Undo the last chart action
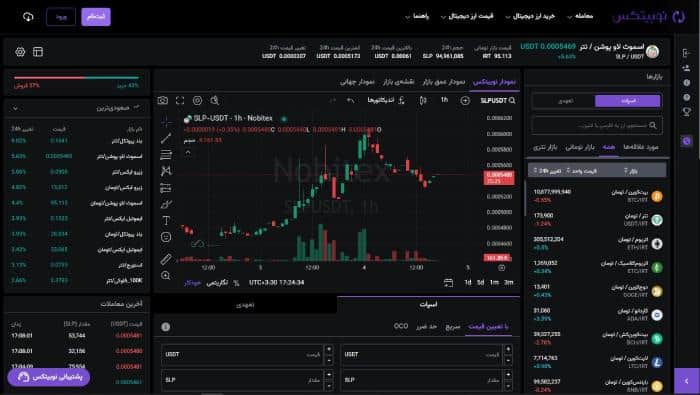The height and width of the screenshot is (395, 700). pos(350,100)
